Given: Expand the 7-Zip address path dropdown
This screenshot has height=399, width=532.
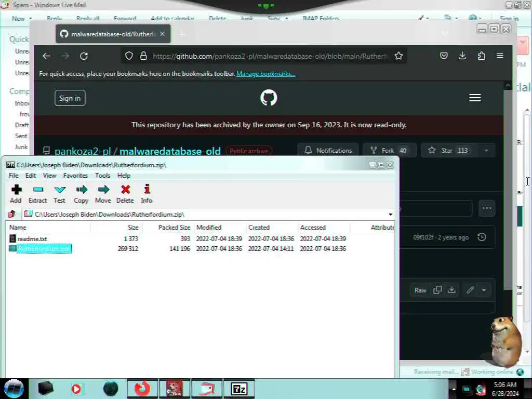Looking at the screenshot, I should 391,215.
